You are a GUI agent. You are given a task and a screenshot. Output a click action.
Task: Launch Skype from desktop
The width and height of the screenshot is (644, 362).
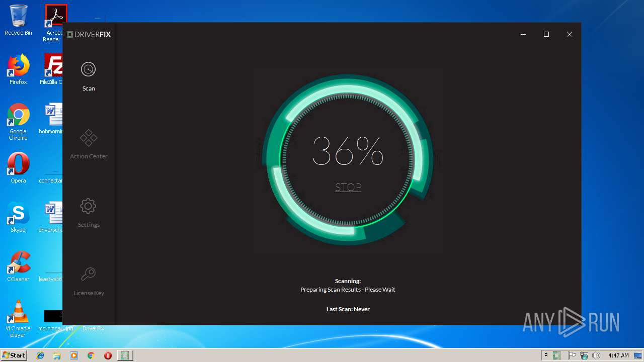(18, 217)
